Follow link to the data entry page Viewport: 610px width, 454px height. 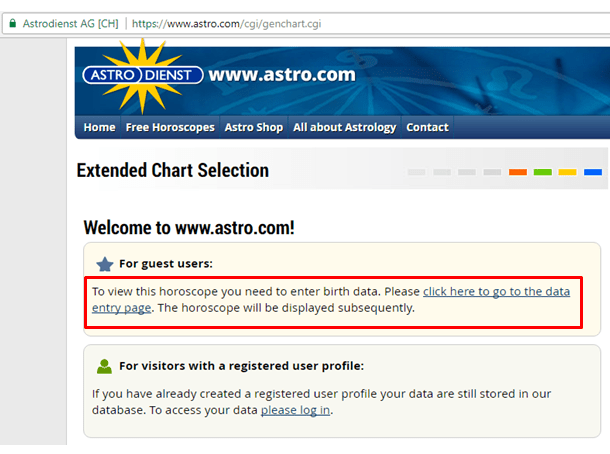(x=496, y=291)
